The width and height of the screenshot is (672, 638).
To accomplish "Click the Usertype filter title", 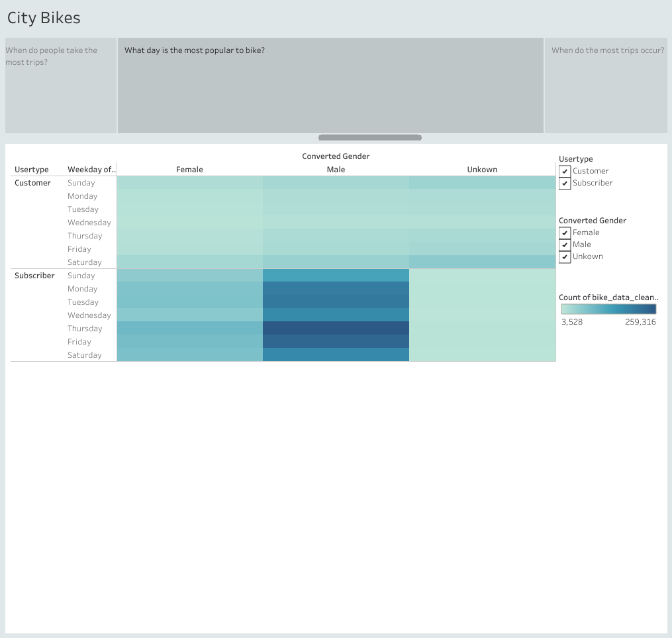I will 575,159.
